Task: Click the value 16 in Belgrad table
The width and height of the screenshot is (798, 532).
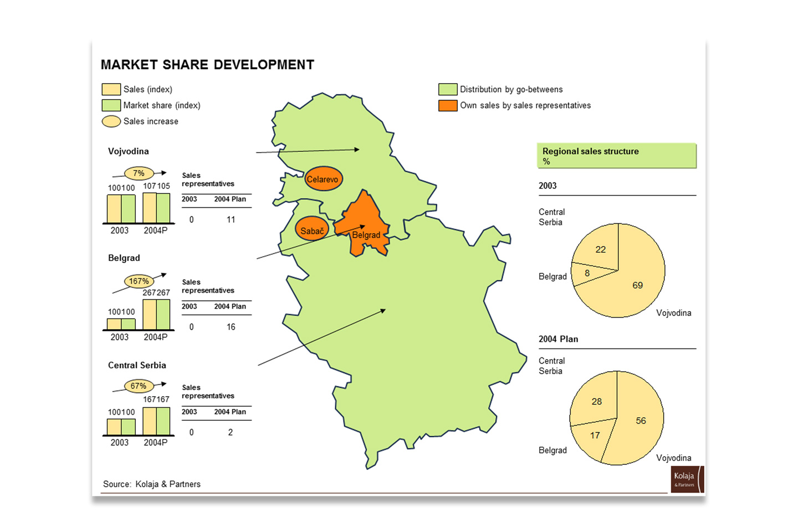Action: (x=231, y=327)
